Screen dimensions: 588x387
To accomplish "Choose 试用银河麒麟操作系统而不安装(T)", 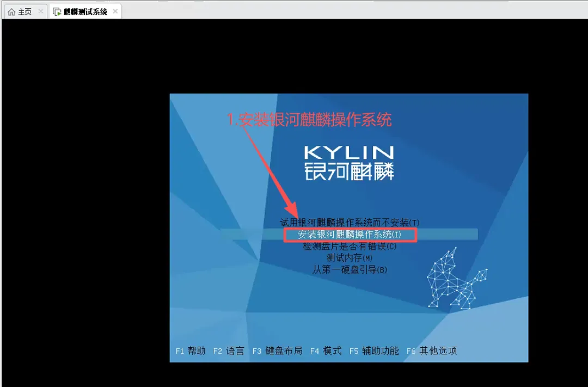I will pyautogui.click(x=350, y=223).
